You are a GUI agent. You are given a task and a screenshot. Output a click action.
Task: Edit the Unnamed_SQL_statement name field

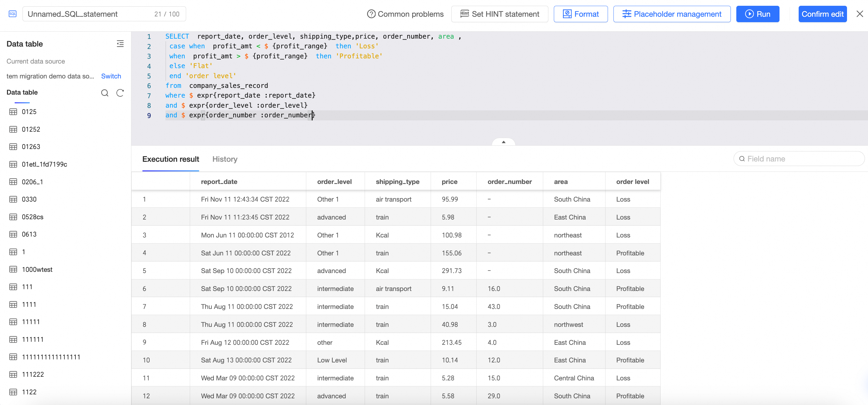tap(88, 14)
